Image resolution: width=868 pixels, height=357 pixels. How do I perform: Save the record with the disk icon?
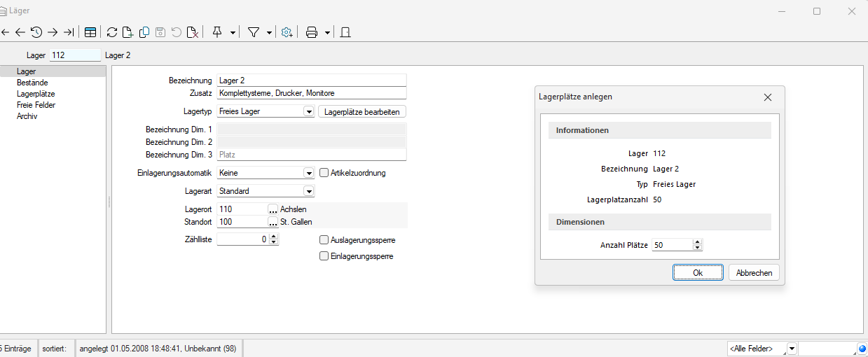pyautogui.click(x=160, y=32)
